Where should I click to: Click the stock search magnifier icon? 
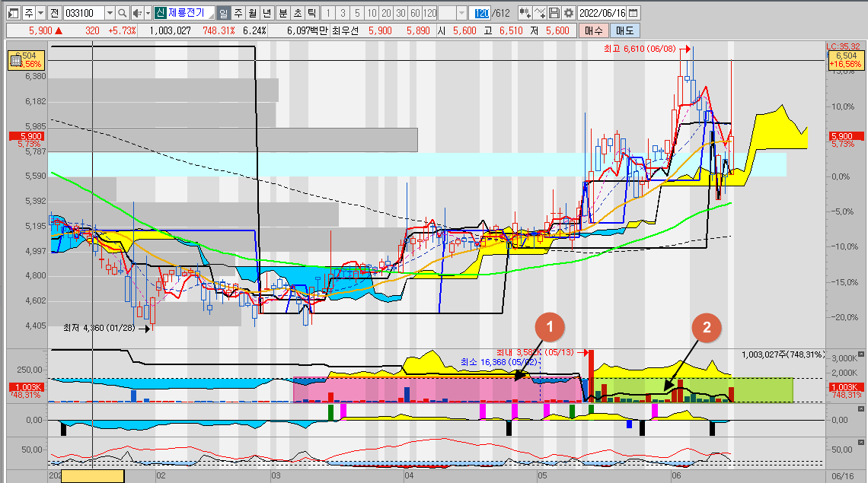tap(123, 13)
